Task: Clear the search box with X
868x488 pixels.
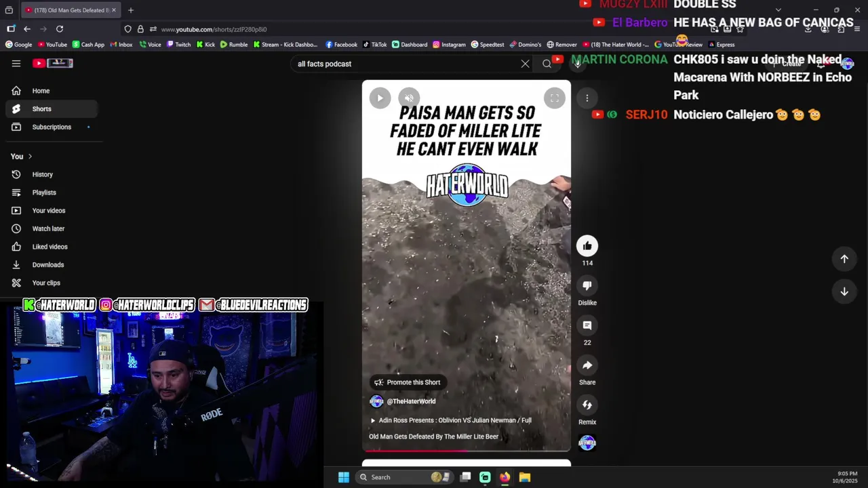Action: tap(525, 64)
